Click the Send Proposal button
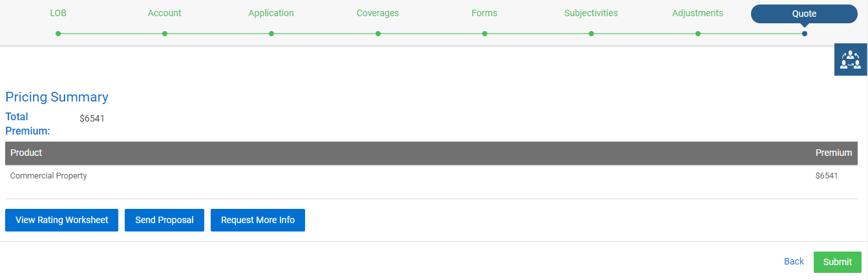The width and height of the screenshot is (868, 280). click(164, 220)
